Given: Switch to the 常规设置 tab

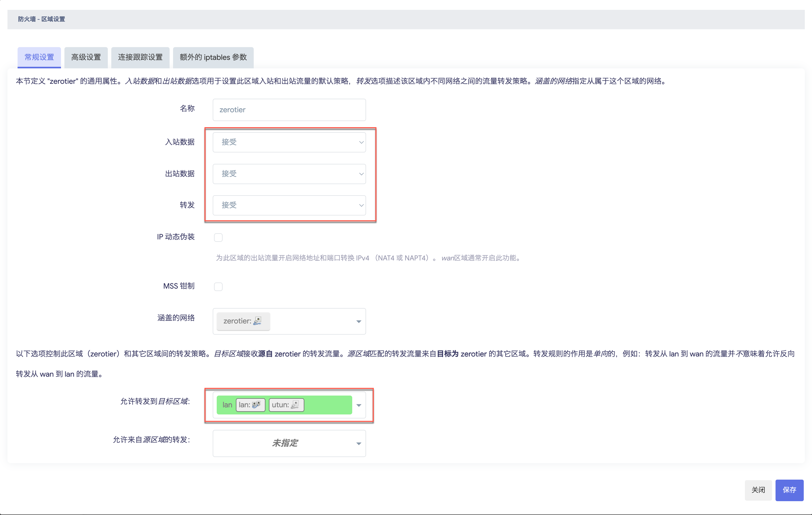Looking at the screenshot, I should [39, 57].
